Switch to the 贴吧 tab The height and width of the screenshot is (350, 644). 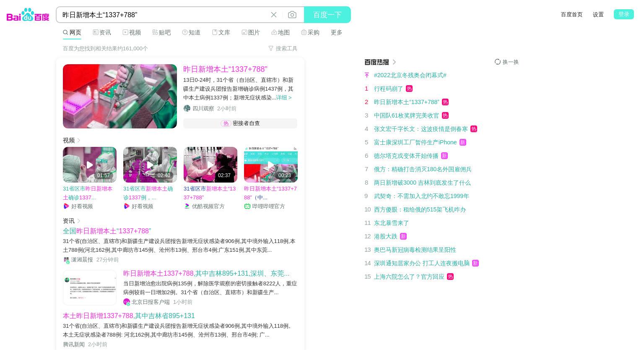(161, 32)
